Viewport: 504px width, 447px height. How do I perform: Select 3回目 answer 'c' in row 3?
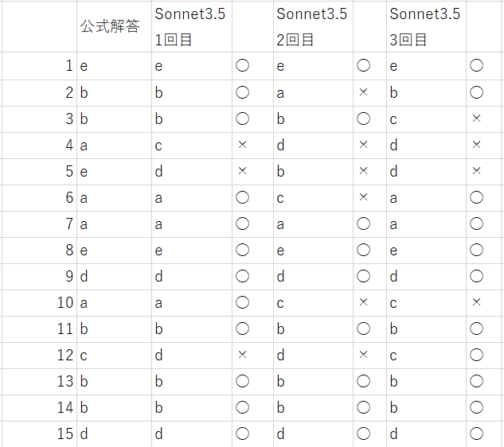(x=425, y=119)
